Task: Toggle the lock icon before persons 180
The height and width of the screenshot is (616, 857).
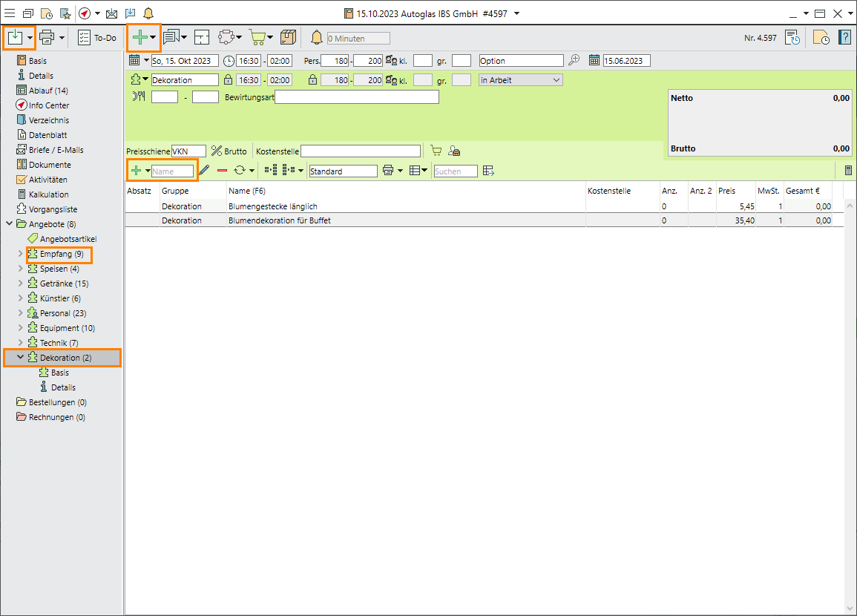Action: (x=312, y=80)
